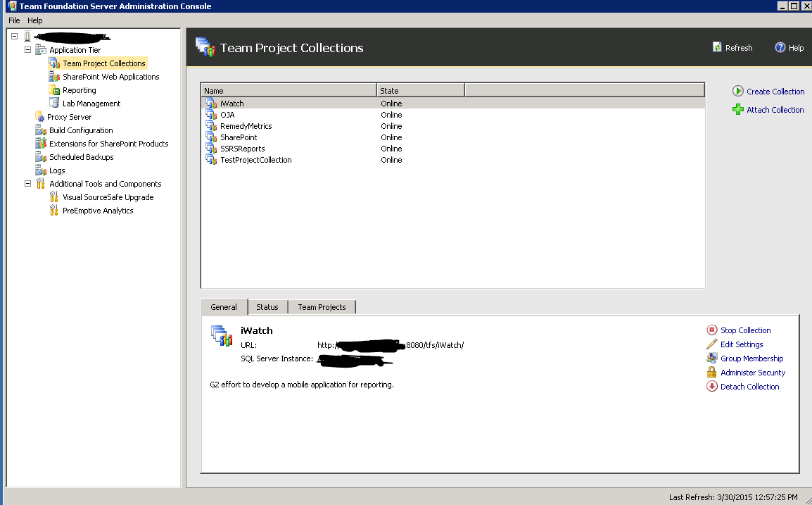Click the Application Tier icon
Screen dimensions: 812x505
click(x=41, y=50)
